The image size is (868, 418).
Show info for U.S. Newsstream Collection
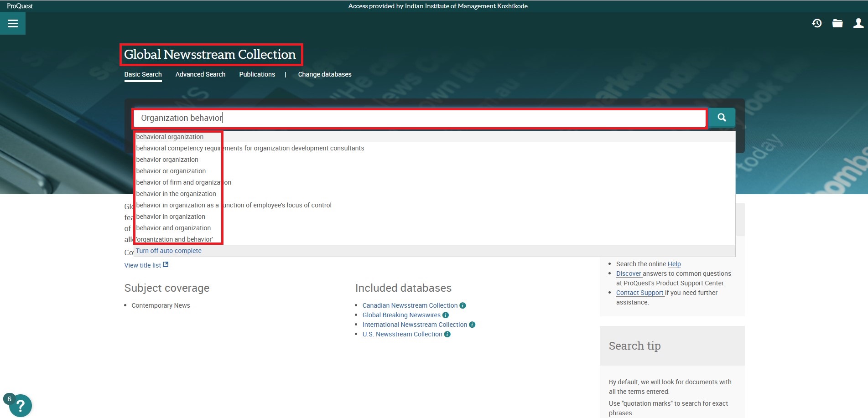[x=447, y=334]
